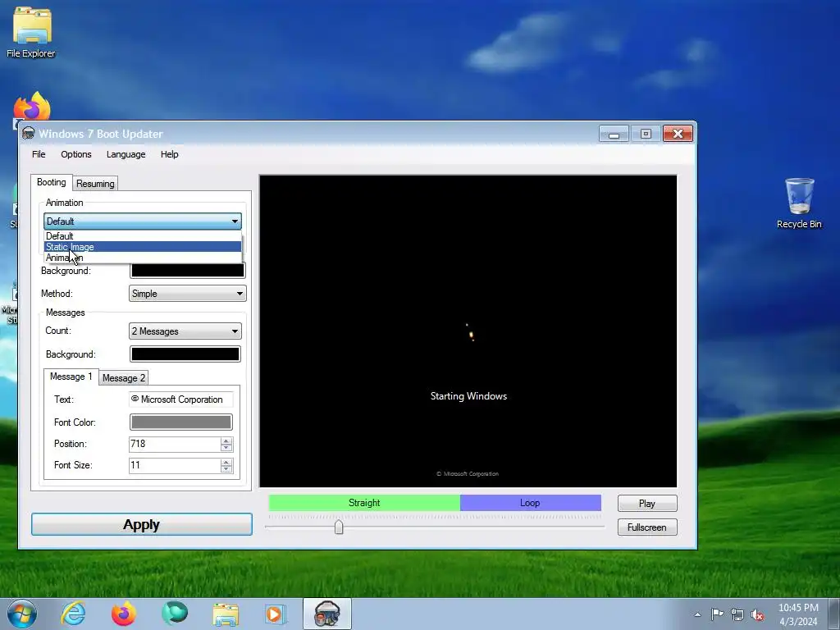The height and width of the screenshot is (630, 840).
Task: Open the Language menu
Action: tap(126, 154)
